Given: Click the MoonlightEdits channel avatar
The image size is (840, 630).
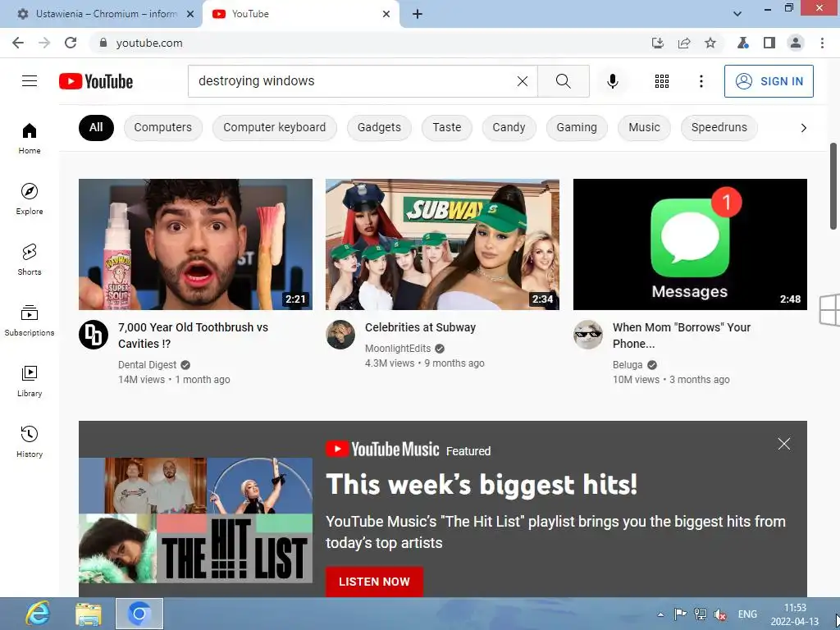Looking at the screenshot, I should [x=340, y=335].
